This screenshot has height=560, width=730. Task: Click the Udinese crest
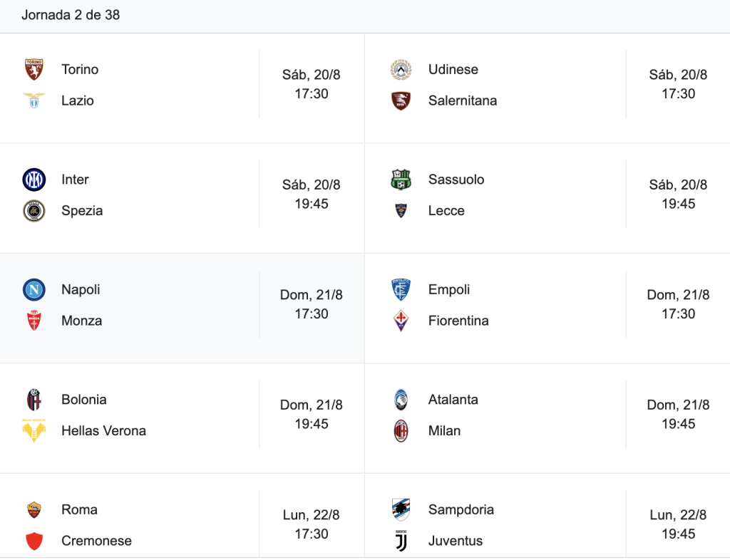(x=401, y=69)
